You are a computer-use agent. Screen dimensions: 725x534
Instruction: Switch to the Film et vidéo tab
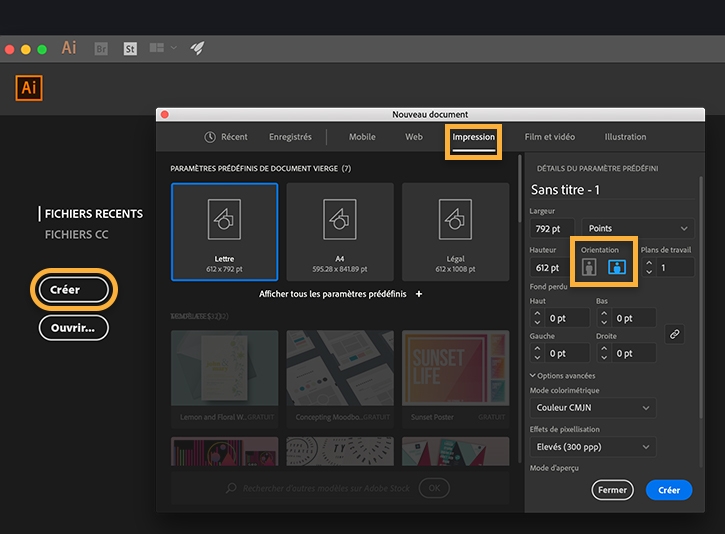click(x=550, y=137)
